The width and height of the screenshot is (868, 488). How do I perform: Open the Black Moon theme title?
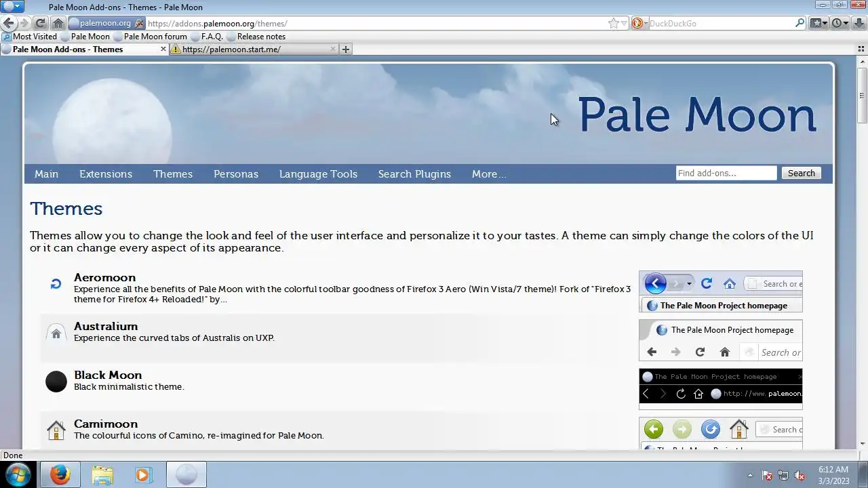(x=108, y=375)
